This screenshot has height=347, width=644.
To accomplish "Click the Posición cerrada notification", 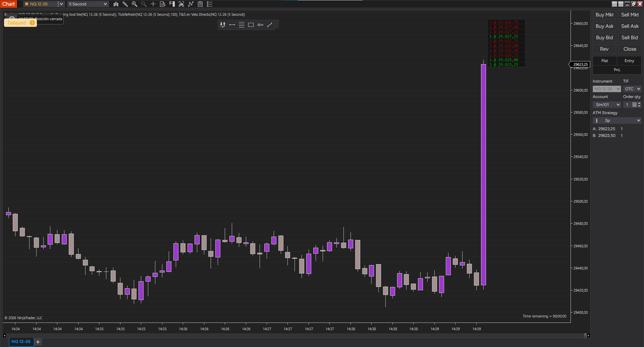I will (x=49, y=19).
